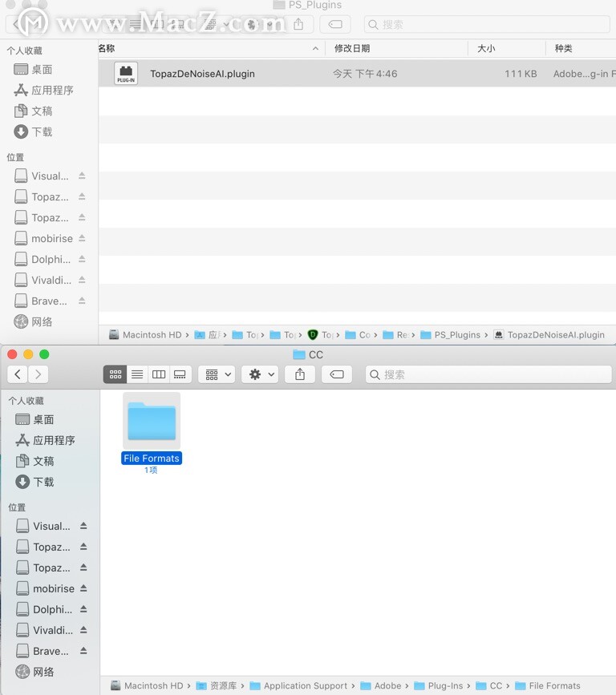616x695 pixels.
Task: Open group-by dropdown in CC window
Action: [x=217, y=374]
